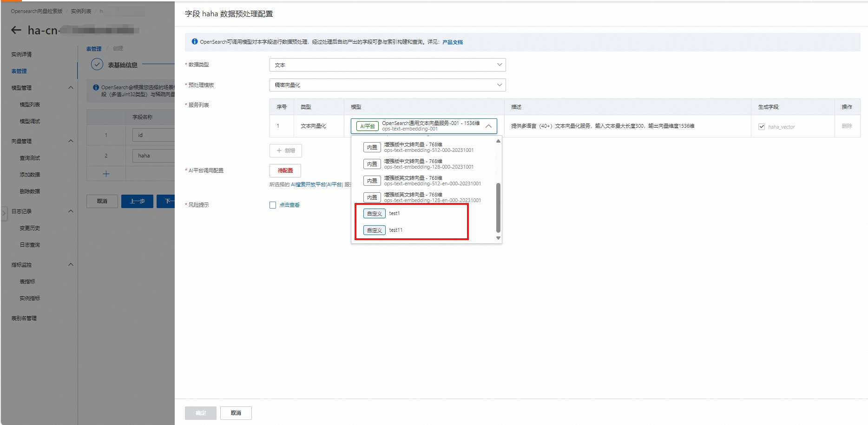Select the custom model test11
The image size is (868, 425).
423,230
